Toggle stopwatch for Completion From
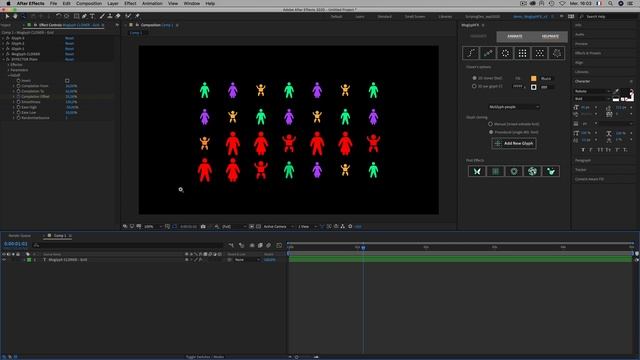The width and height of the screenshot is (640, 360). 18,86
